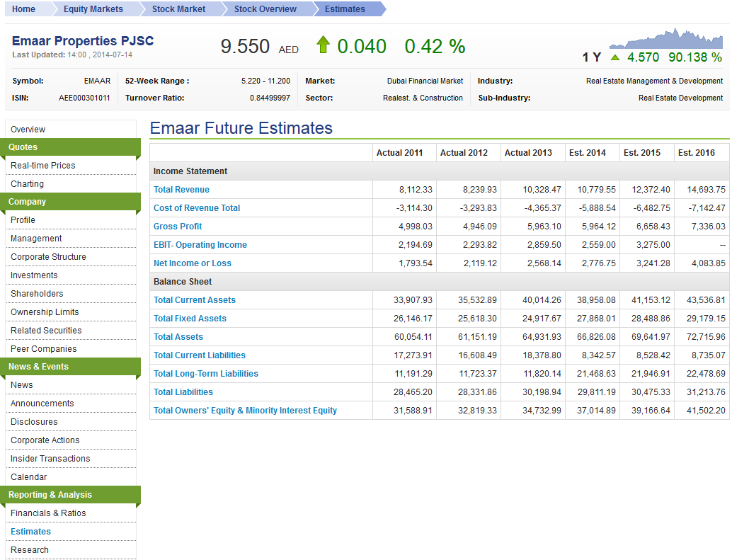Open company Profile page

click(23, 219)
